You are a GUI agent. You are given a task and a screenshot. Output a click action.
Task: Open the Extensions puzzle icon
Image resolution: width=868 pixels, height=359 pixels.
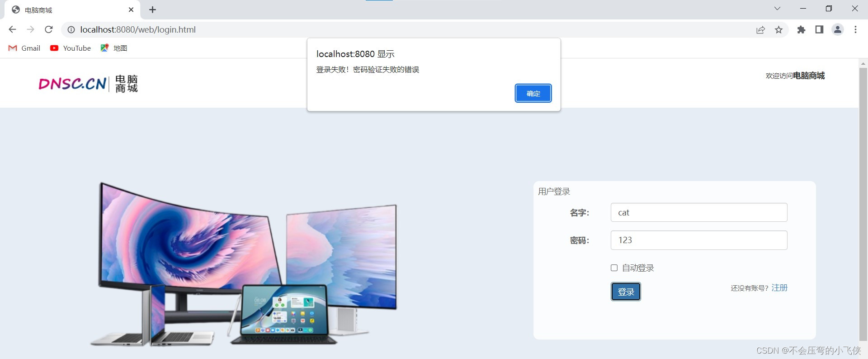point(801,30)
